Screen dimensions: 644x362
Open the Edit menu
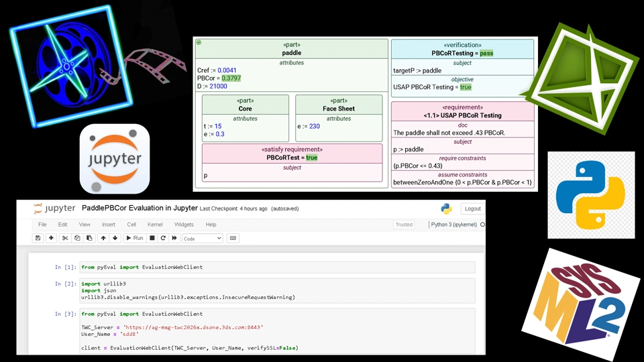62,225
